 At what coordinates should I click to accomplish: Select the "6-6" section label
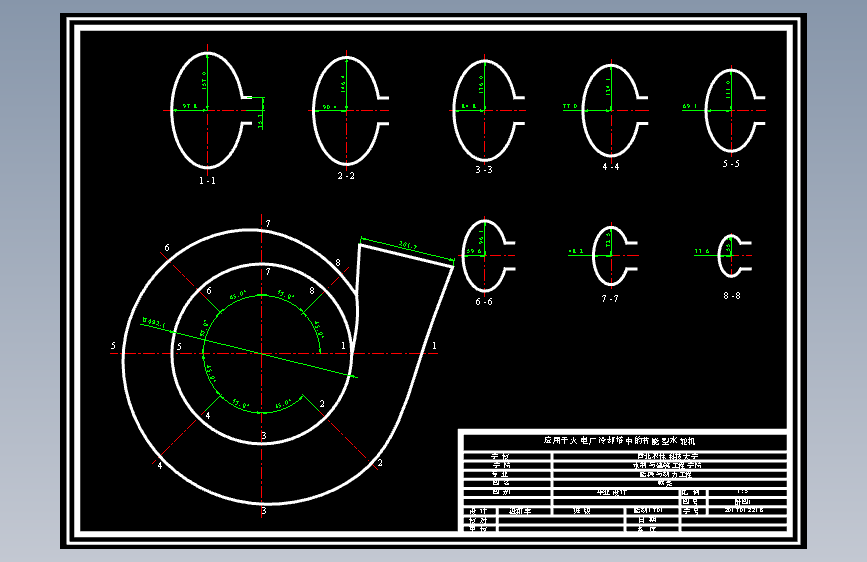coord(484,302)
